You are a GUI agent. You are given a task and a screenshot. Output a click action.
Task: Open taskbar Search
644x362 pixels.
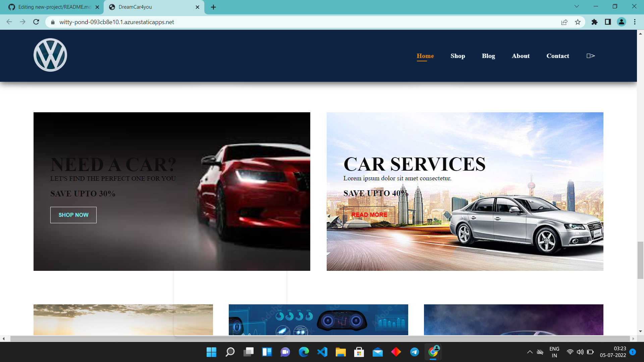coord(230,352)
